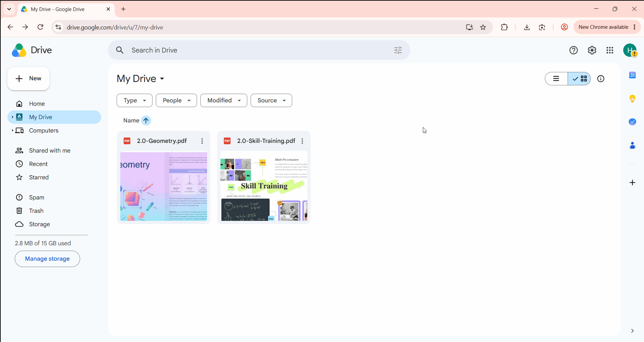644x342 pixels.
Task: Open the Type filter dropdown
Action: click(134, 100)
